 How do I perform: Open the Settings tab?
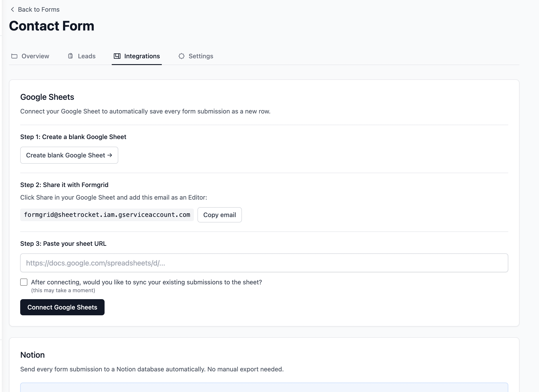pos(196,56)
